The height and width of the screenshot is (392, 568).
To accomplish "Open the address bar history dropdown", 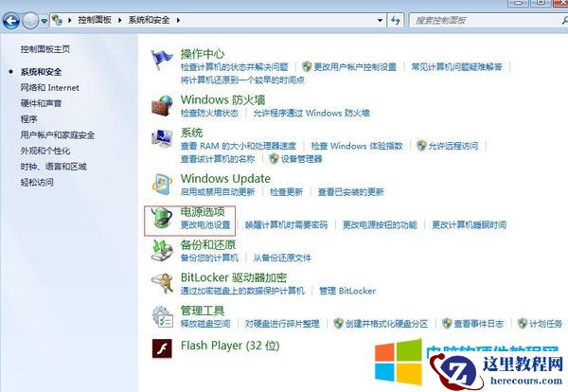I will pos(380,20).
